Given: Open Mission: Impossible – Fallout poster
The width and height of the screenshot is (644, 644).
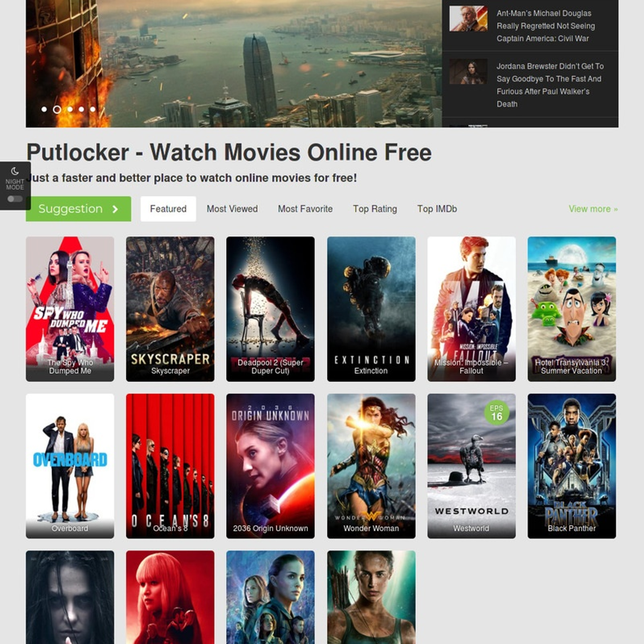Looking at the screenshot, I should (471, 309).
